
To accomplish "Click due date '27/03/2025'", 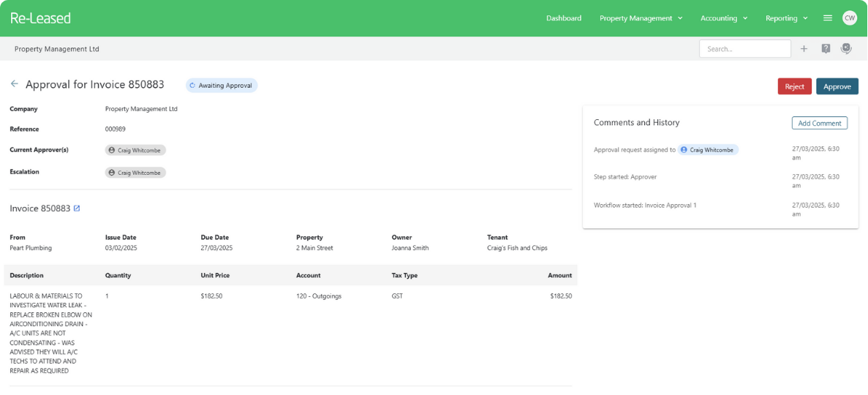I will coord(216,248).
